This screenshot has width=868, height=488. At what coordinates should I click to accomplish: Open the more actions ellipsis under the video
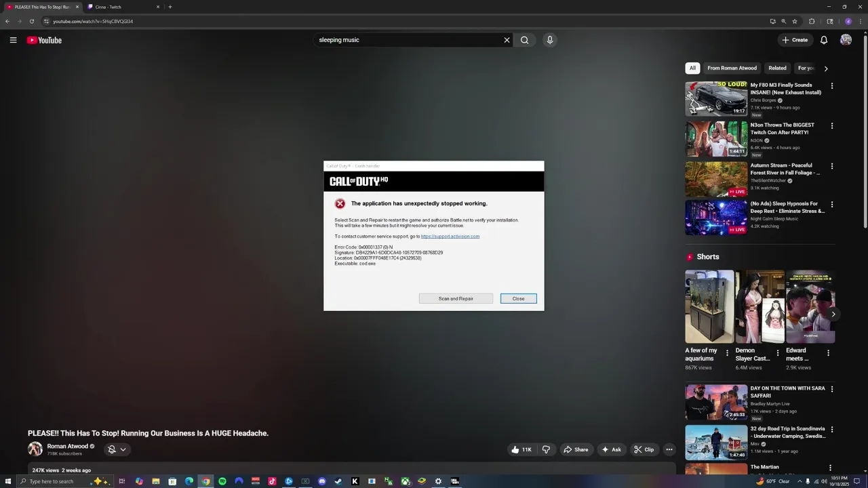click(669, 449)
